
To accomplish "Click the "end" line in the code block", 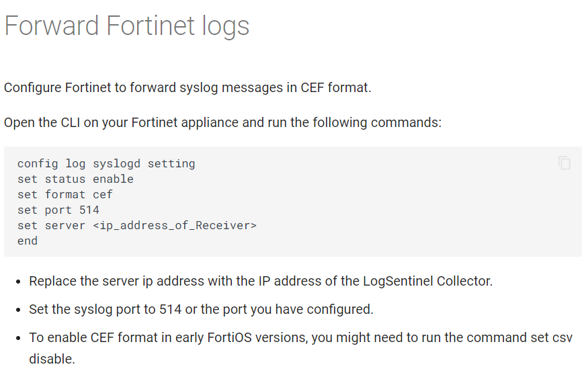I will pos(28,241).
